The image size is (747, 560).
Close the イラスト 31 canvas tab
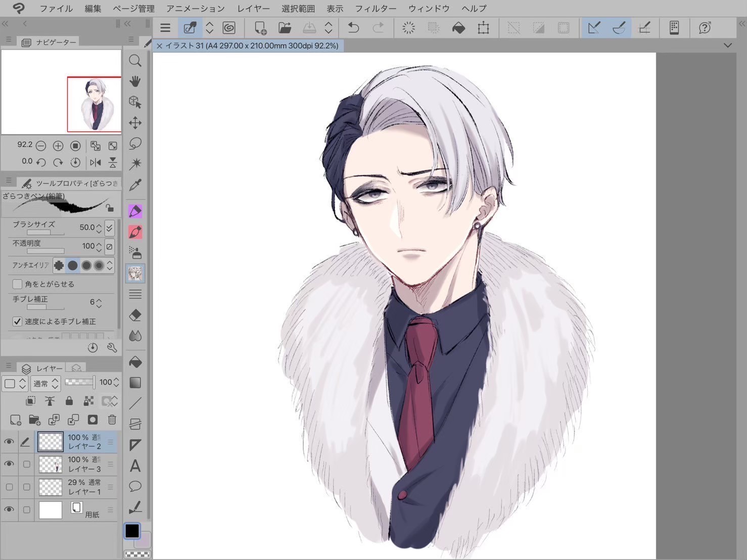click(159, 46)
